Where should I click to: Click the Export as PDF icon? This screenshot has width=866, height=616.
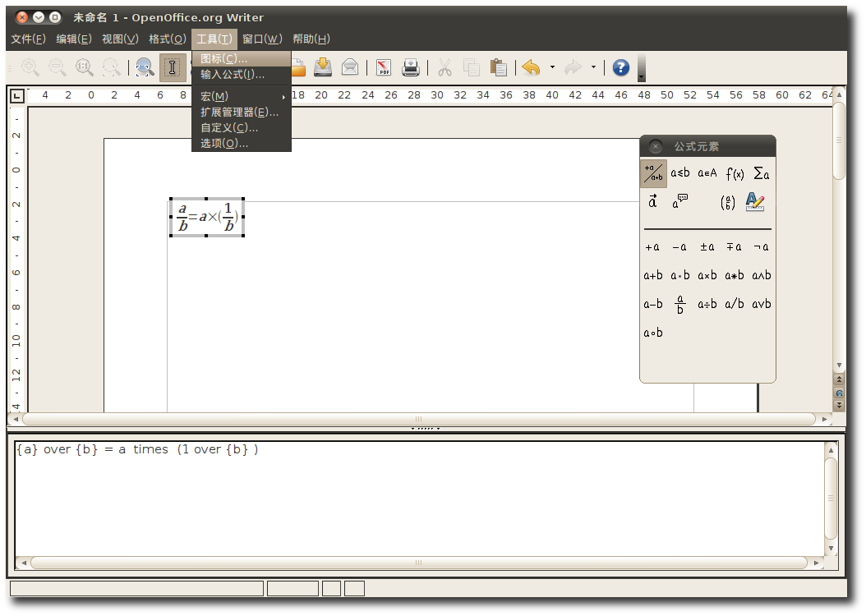[383, 67]
